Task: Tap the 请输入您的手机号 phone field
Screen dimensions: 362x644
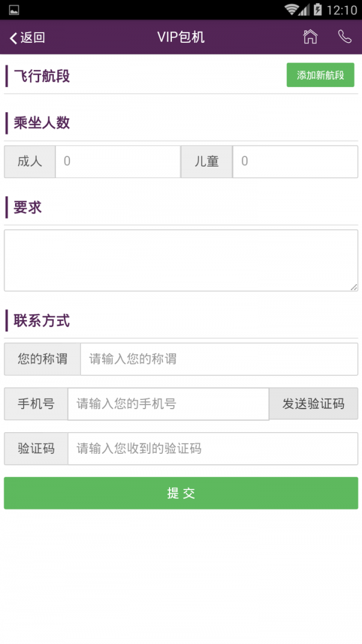Action: (x=169, y=404)
